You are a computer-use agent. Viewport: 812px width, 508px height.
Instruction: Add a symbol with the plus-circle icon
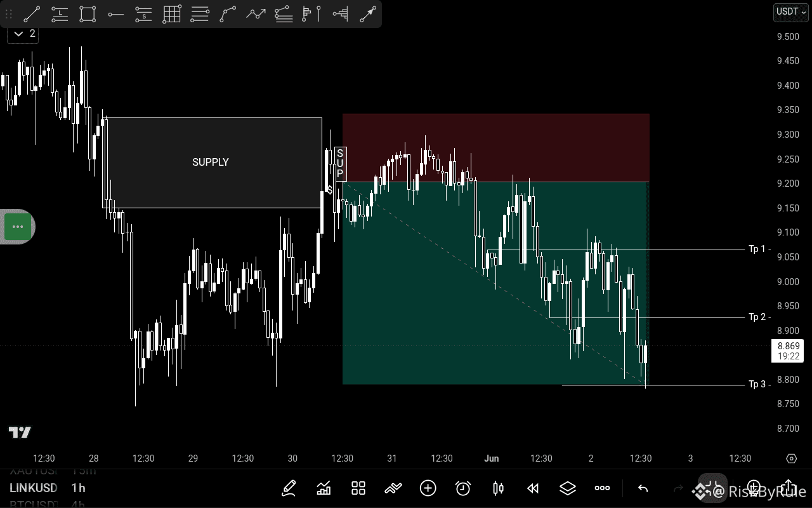coord(428,488)
